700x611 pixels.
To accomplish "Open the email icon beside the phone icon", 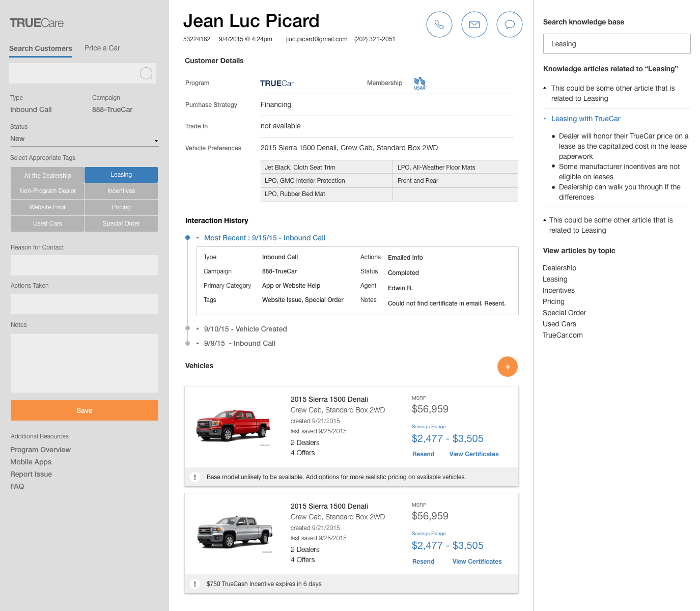I will [x=474, y=24].
